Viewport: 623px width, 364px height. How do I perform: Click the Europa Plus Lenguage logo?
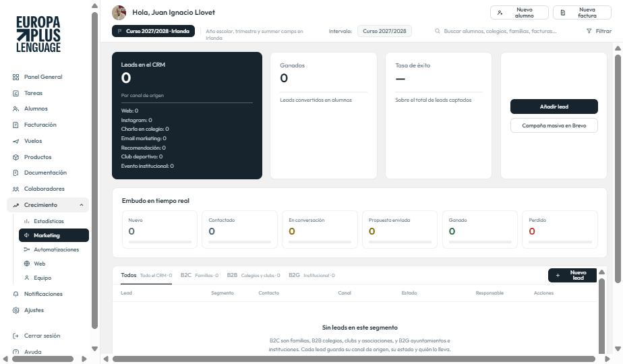tap(38, 34)
